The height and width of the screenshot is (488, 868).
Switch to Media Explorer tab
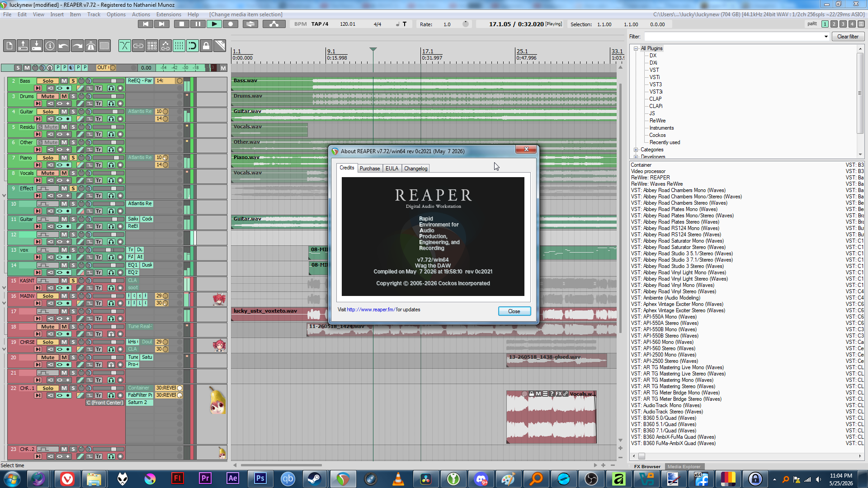point(684,467)
